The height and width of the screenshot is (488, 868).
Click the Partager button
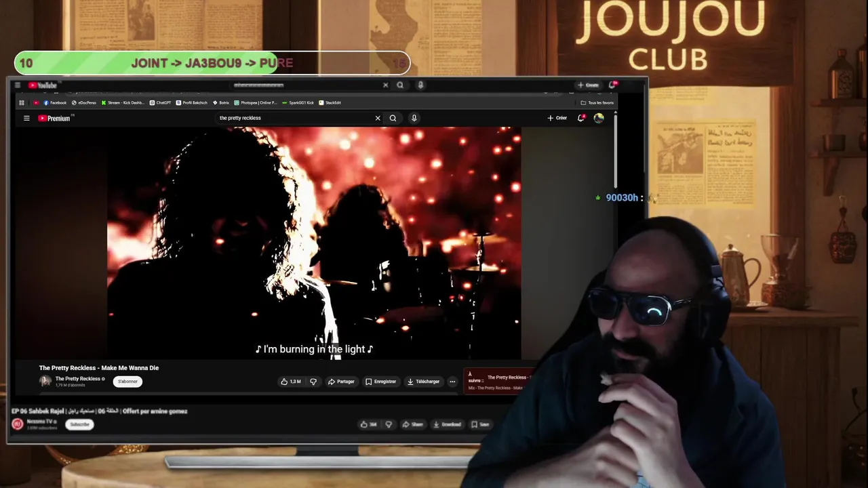click(x=341, y=382)
